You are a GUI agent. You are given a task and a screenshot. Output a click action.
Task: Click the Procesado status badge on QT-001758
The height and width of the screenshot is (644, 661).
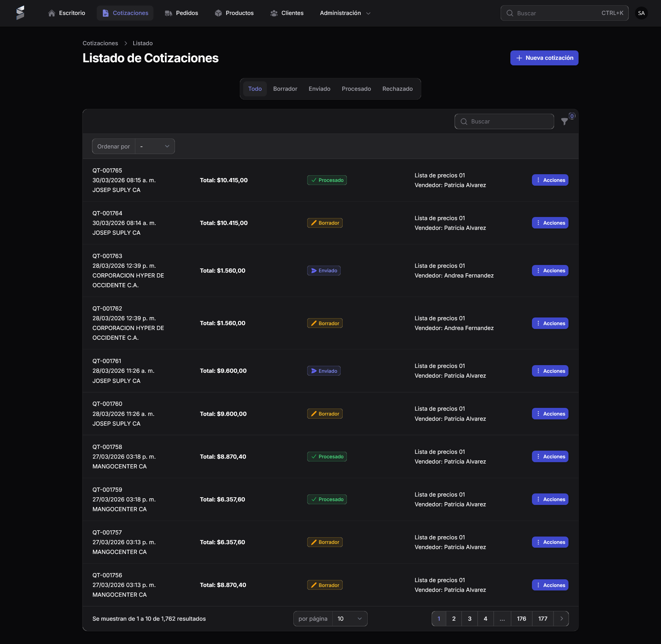[x=327, y=456]
